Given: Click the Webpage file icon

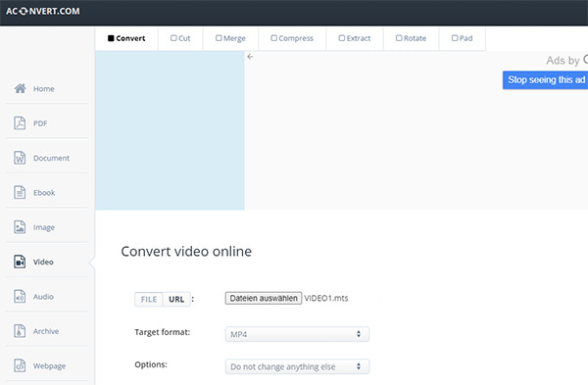Looking at the screenshot, I should (x=20, y=365).
